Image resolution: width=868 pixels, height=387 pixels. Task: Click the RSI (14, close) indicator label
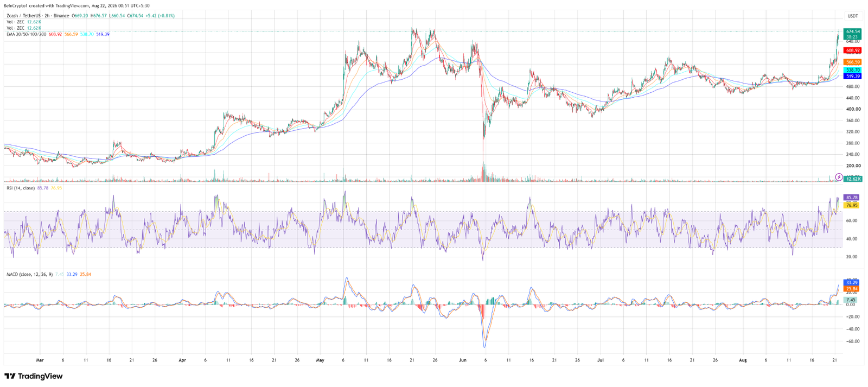pyautogui.click(x=21, y=188)
